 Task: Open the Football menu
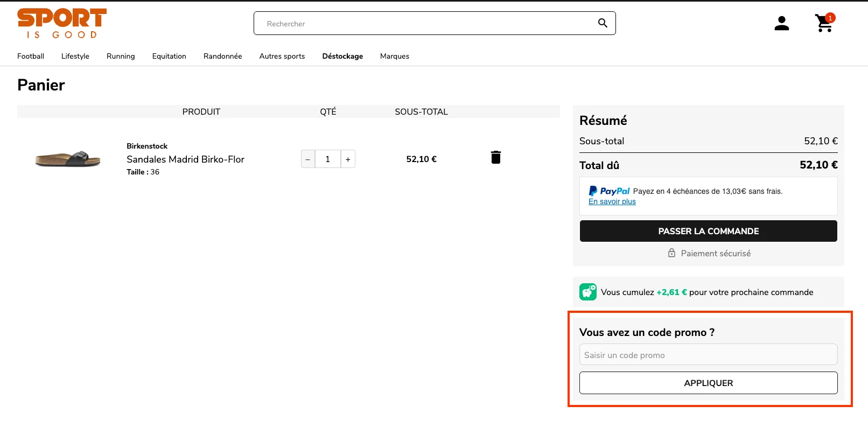[31, 56]
